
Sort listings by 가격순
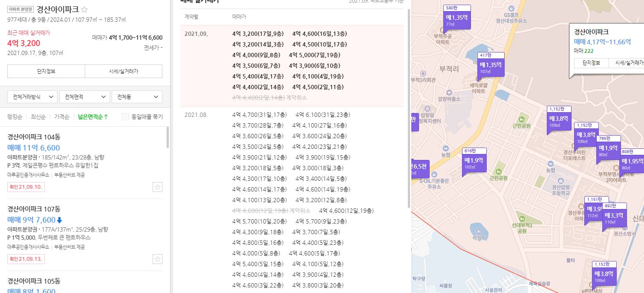coord(62,116)
